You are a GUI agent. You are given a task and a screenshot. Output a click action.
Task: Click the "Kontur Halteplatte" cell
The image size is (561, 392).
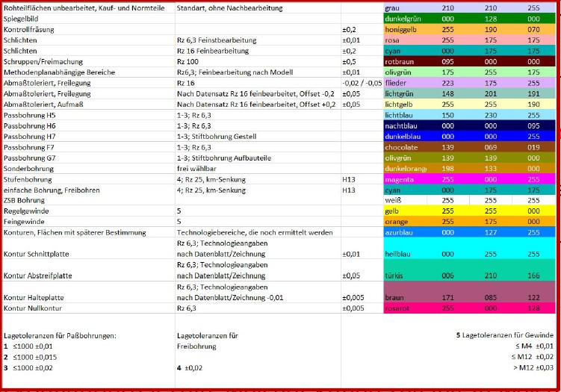click(x=89, y=292)
